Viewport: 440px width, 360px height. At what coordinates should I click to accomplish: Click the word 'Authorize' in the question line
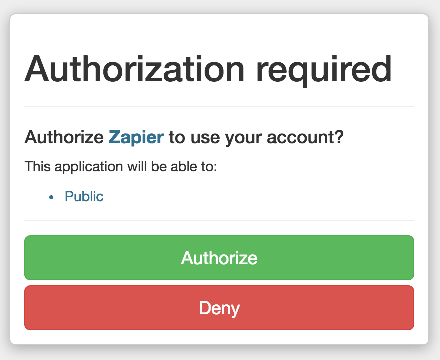(64, 137)
